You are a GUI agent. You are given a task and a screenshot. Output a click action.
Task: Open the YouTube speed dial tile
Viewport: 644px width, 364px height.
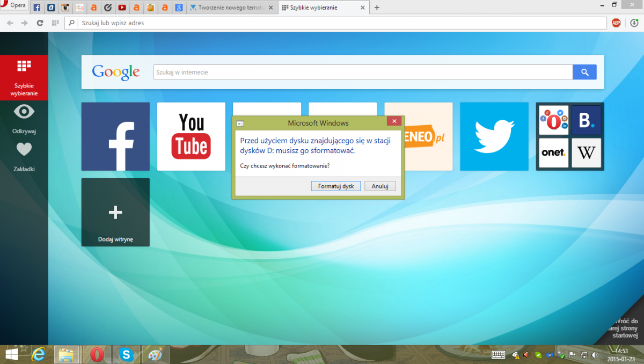191,136
